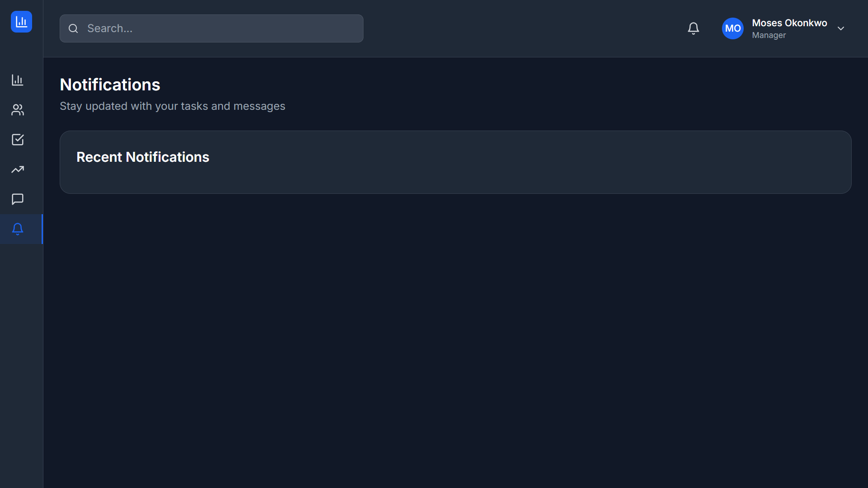
Task: Open the dashboard bar chart sidebar icon
Action: [x=18, y=80]
